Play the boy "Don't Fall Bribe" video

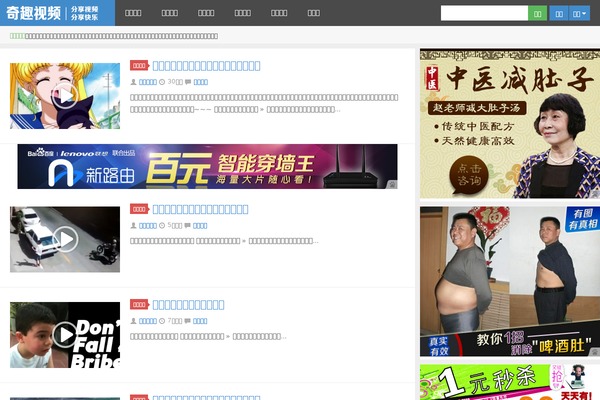tap(65, 335)
